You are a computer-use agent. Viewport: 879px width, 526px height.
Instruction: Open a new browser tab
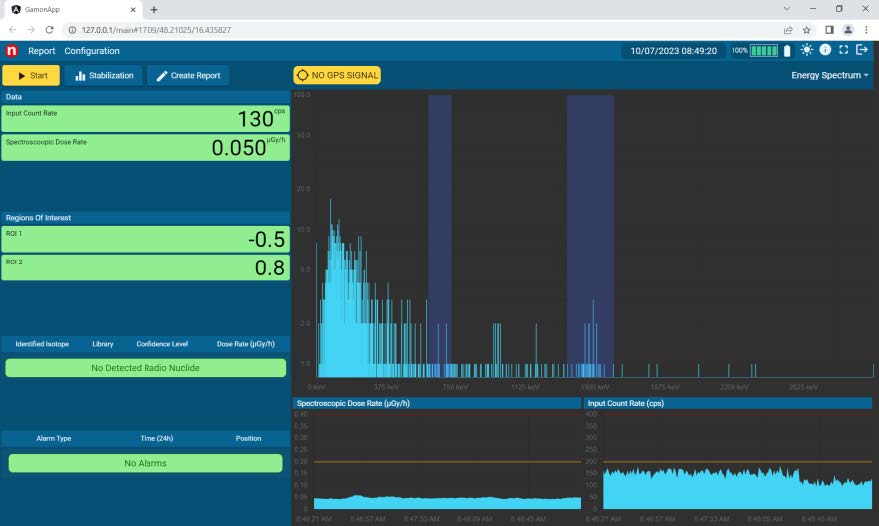(154, 10)
